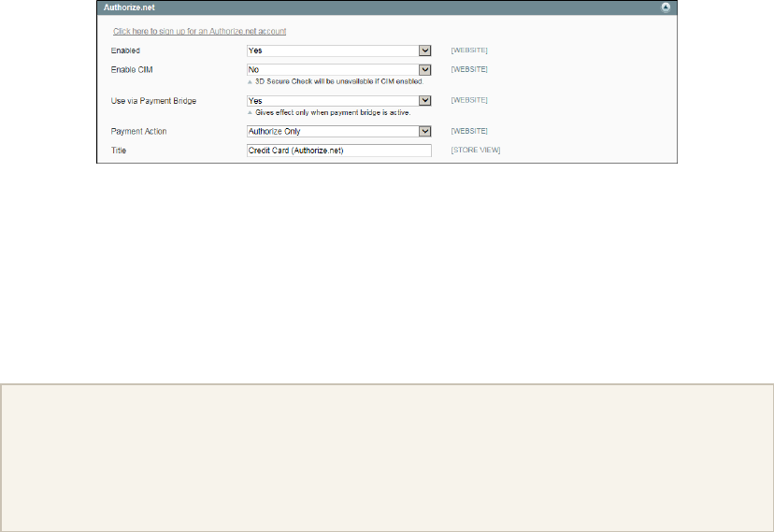Collapse the Authorize.net section arrow icon
The width and height of the screenshot is (774, 532).
pos(666,7)
